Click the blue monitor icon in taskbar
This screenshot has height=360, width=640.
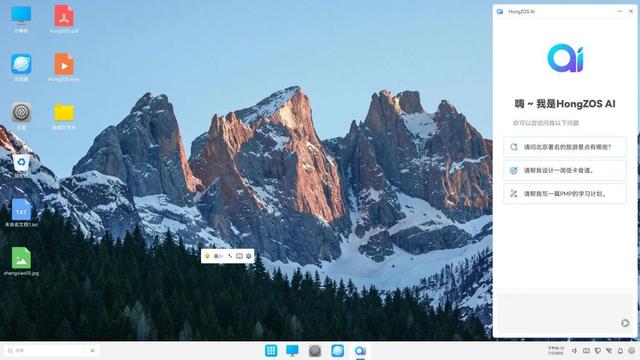pos(292,351)
